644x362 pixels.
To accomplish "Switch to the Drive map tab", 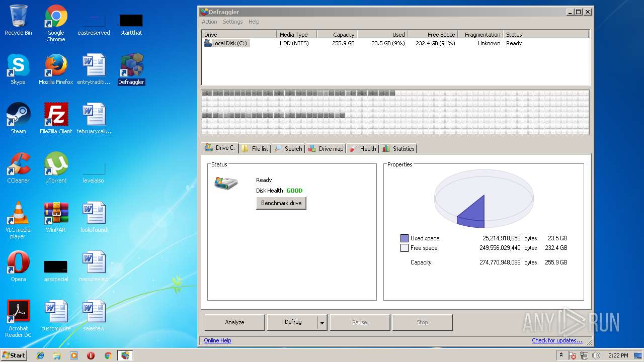I will click(x=326, y=148).
